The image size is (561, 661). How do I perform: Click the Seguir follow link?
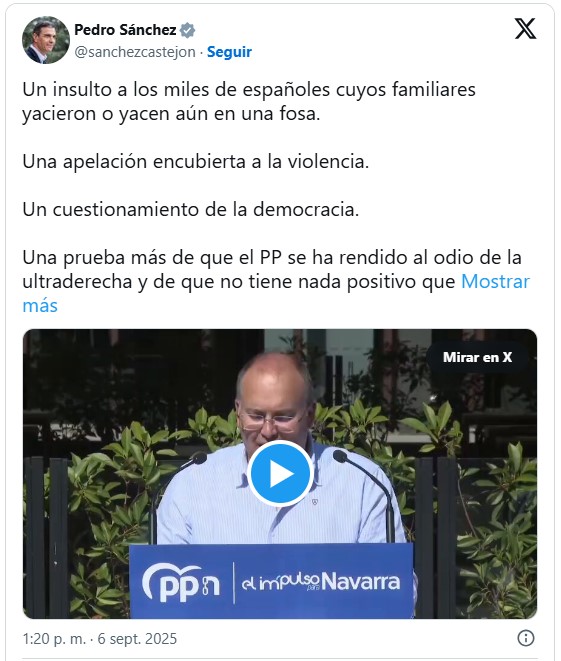point(229,52)
